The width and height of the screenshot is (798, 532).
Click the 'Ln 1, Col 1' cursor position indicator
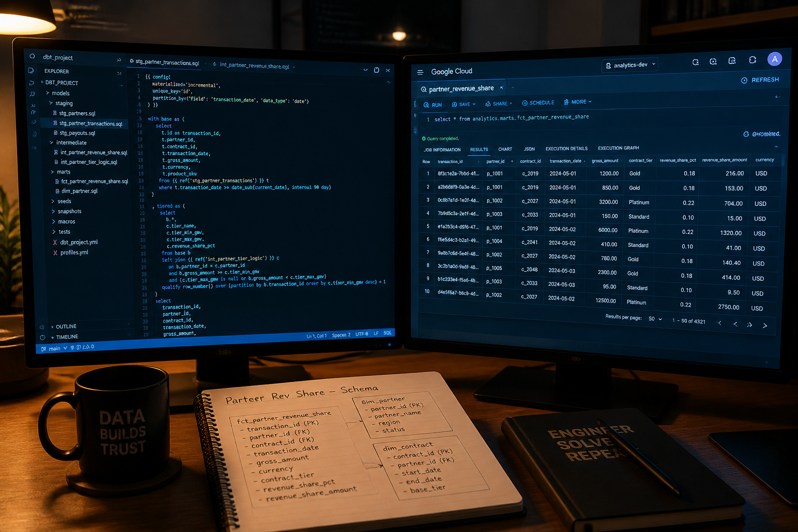point(316,336)
